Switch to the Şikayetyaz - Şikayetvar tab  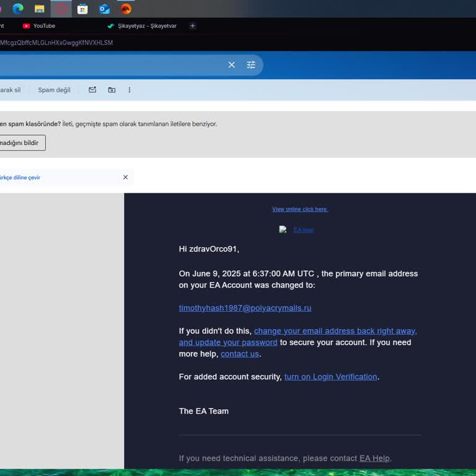point(142,26)
